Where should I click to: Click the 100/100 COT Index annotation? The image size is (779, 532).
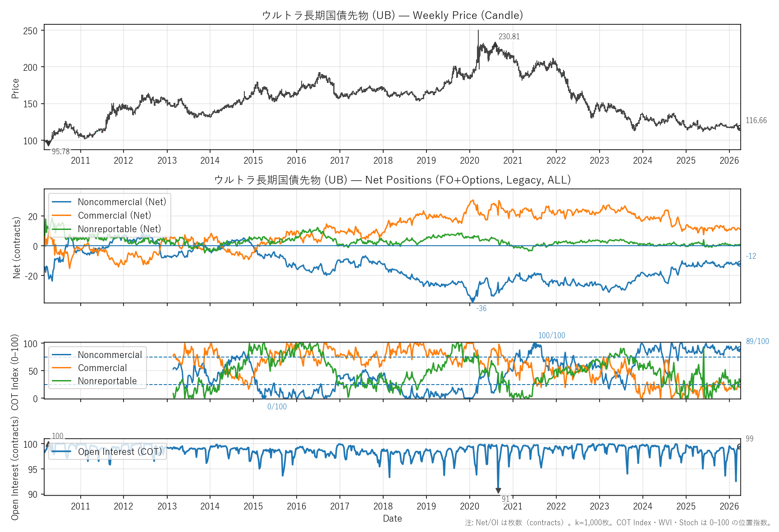(x=551, y=335)
